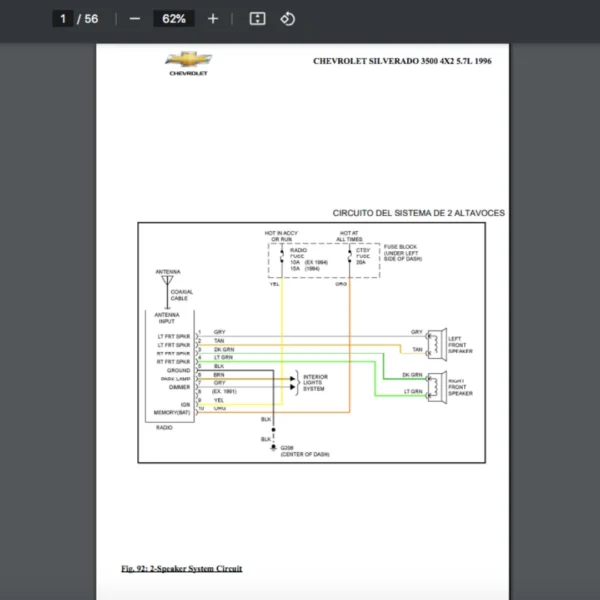Click the total page count 56
This screenshot has height=600, width=600.
click(x=91, y=19)
